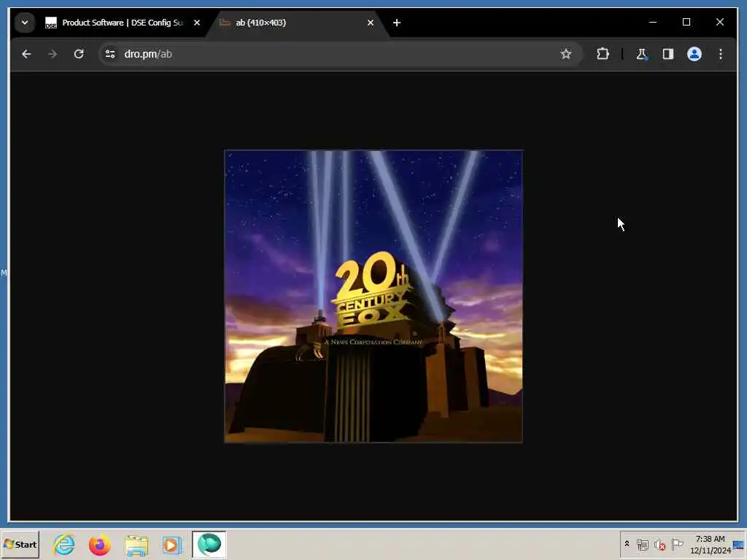Click the 20th Century Fox image

pos(373,297)
